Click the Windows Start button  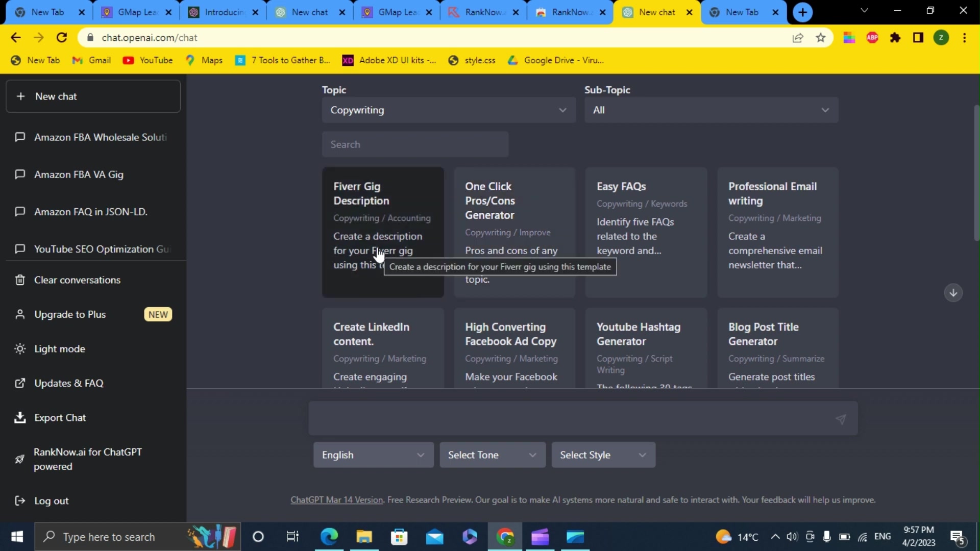(x=17, y=537)
